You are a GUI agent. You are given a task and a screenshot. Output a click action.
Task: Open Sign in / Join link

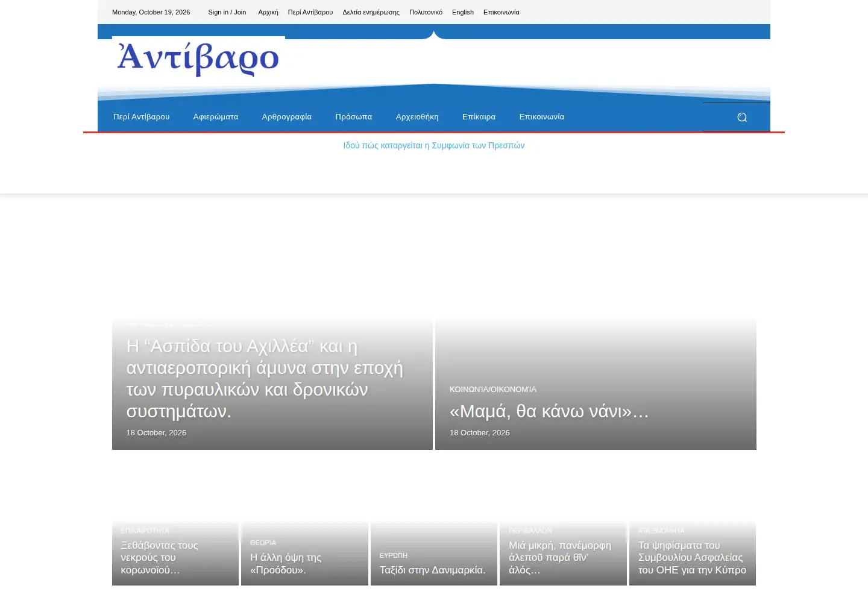coord(227,12)
